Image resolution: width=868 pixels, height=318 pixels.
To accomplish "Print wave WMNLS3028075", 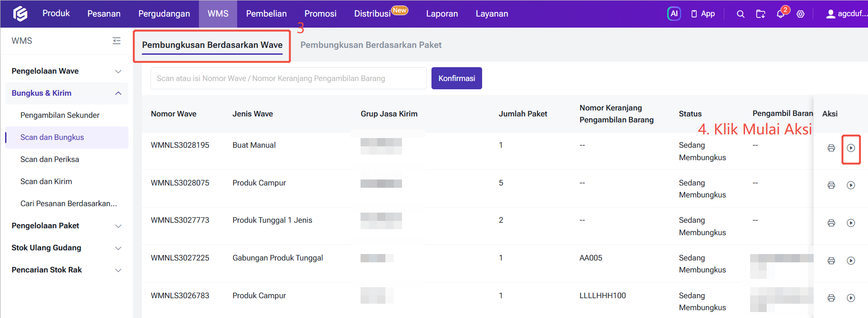I will [831, 185].
